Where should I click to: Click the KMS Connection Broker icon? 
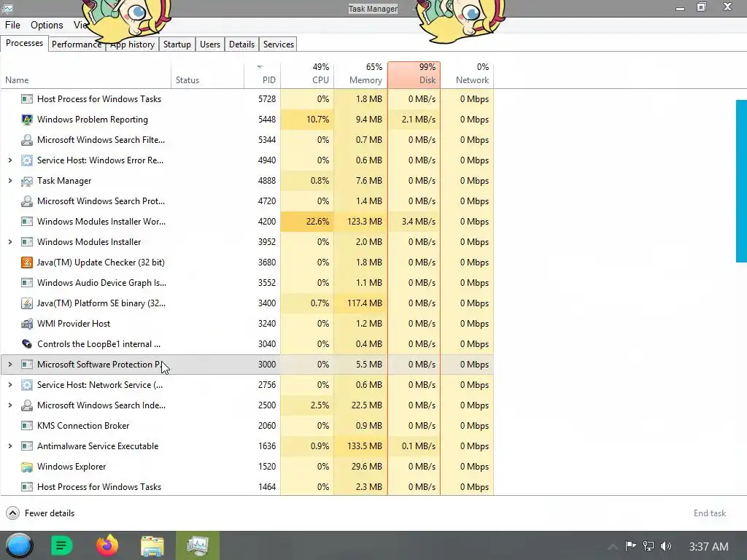pos(27,426)
